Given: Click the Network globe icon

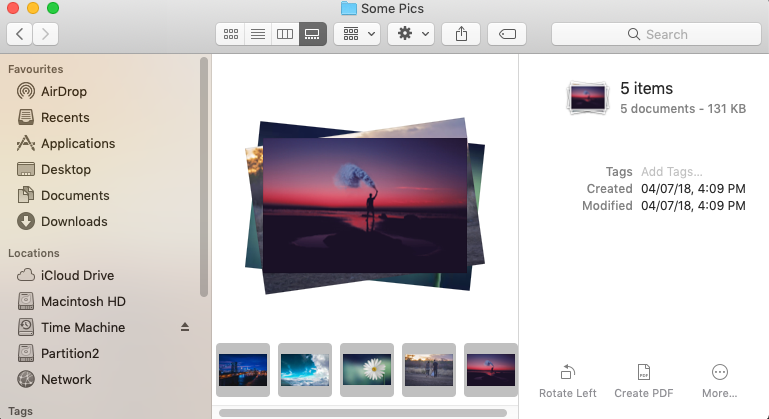Looking at the screenshot, I should [26, 379].
